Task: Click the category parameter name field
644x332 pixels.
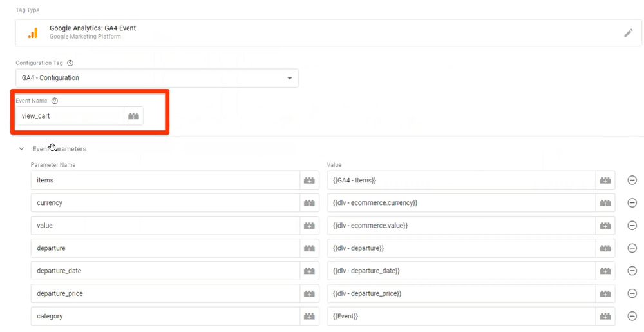Action: pos(166,316)
